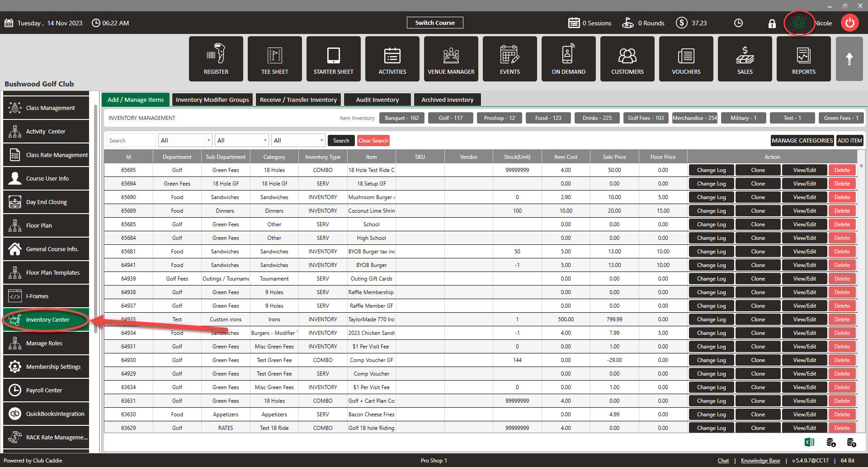Open settings via the gear icon
The height and width of the screenshot is (467, 868).
pyautogui.click(x=799, y=23)
